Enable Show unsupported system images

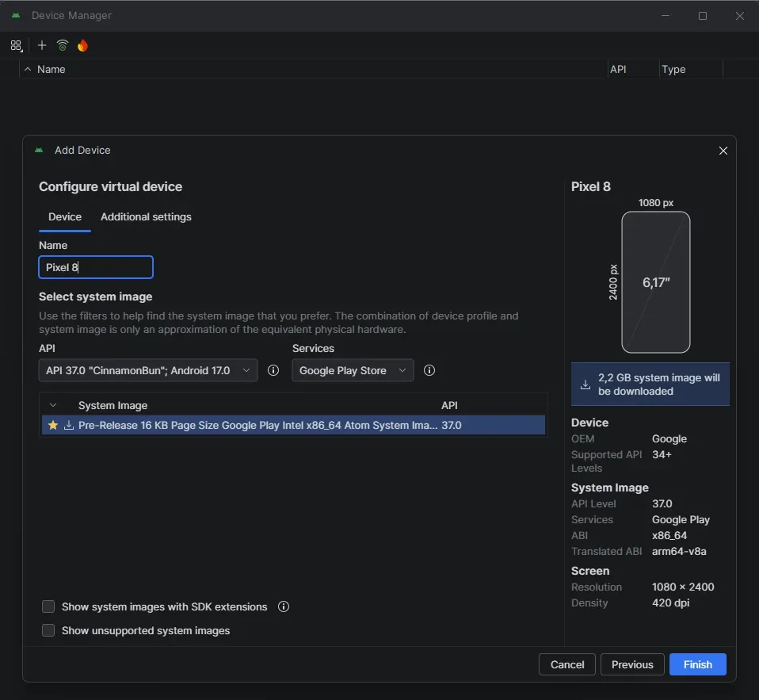point(48,630)
